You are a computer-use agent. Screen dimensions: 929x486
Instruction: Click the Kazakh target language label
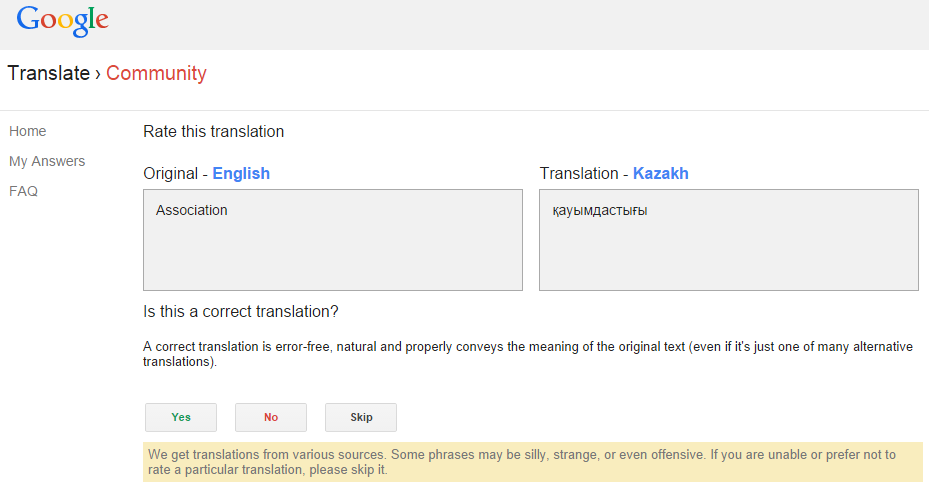tap(660, 173)
